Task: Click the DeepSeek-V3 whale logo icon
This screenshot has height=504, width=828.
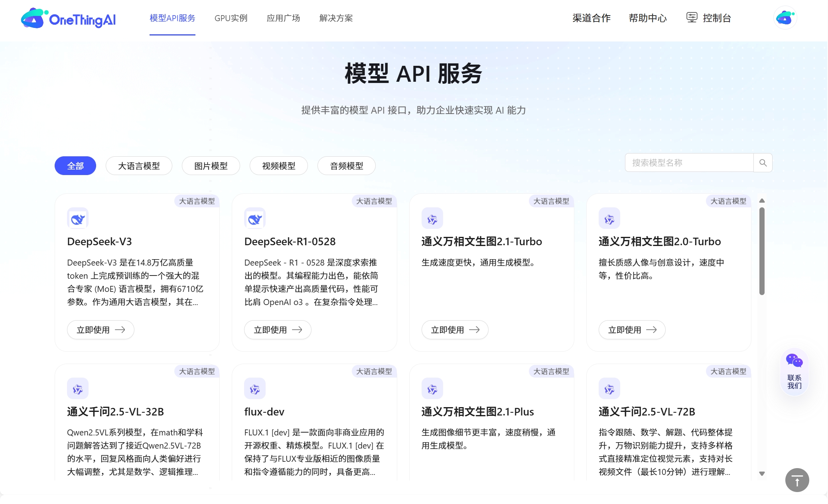Action: tap(77, 218)
